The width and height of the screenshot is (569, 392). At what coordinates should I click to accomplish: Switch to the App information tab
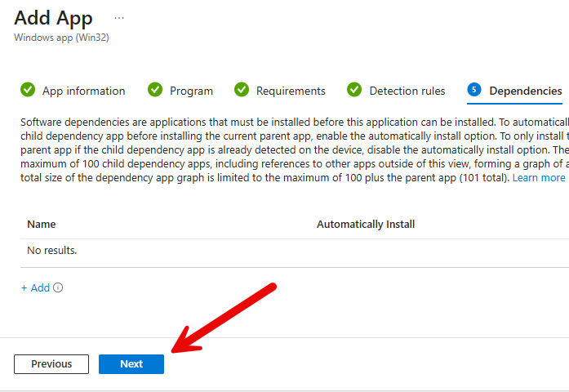83,91
